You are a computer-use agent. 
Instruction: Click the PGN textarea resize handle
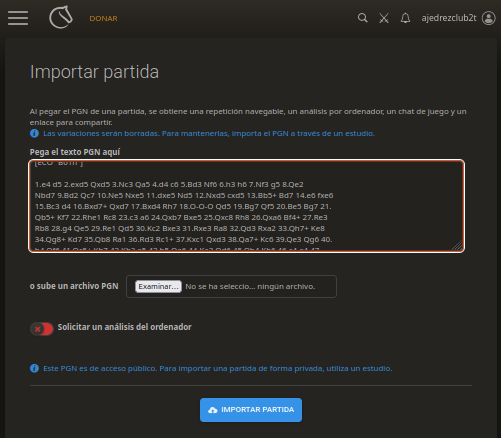point(458,245)
